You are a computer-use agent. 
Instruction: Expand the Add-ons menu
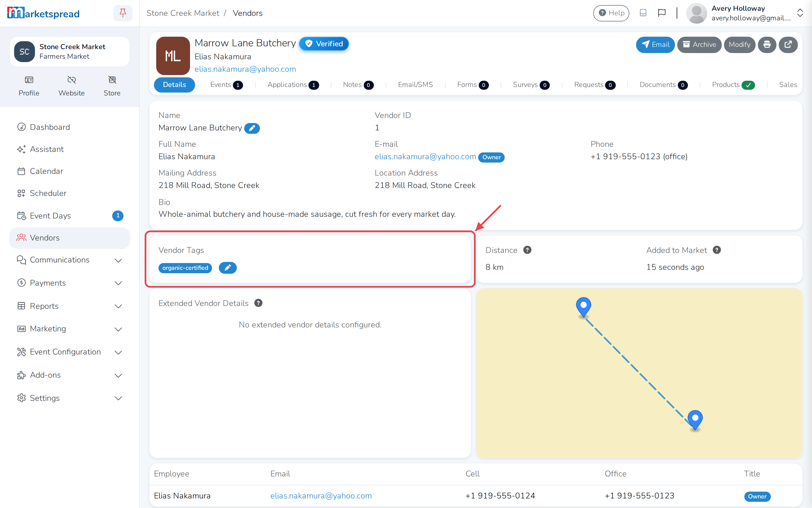(69, 375)
